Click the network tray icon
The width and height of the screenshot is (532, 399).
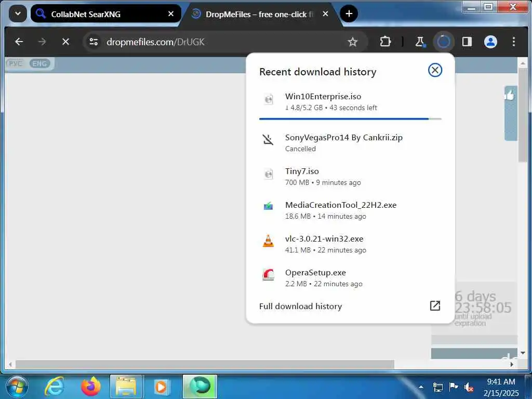[437, 387]
